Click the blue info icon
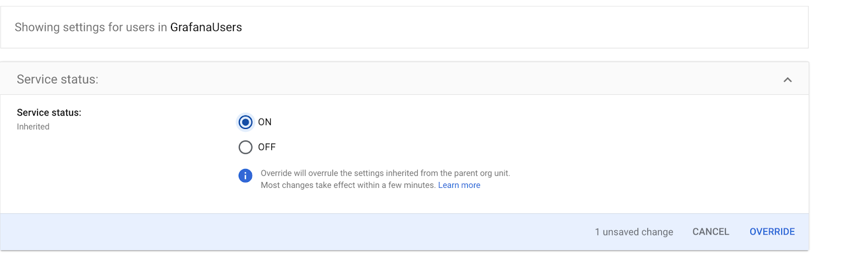 245,176
